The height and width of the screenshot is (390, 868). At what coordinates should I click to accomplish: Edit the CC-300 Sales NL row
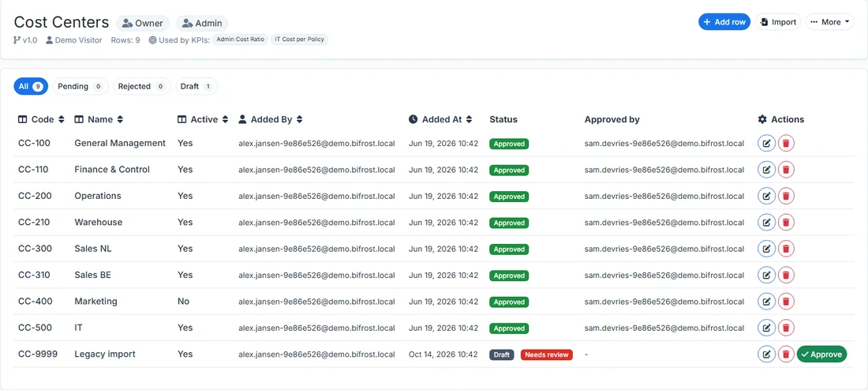pyautogui.click(x=766, y=249)
